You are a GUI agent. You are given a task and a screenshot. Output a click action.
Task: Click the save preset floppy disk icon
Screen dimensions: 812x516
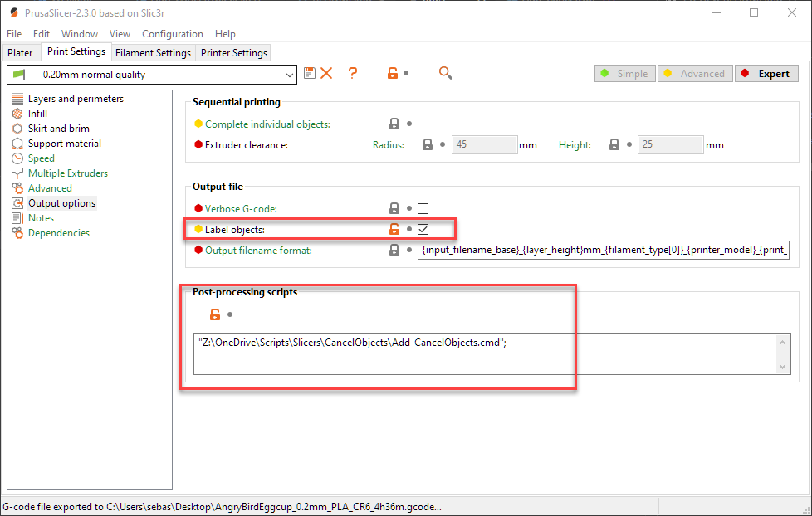point(310,73)
